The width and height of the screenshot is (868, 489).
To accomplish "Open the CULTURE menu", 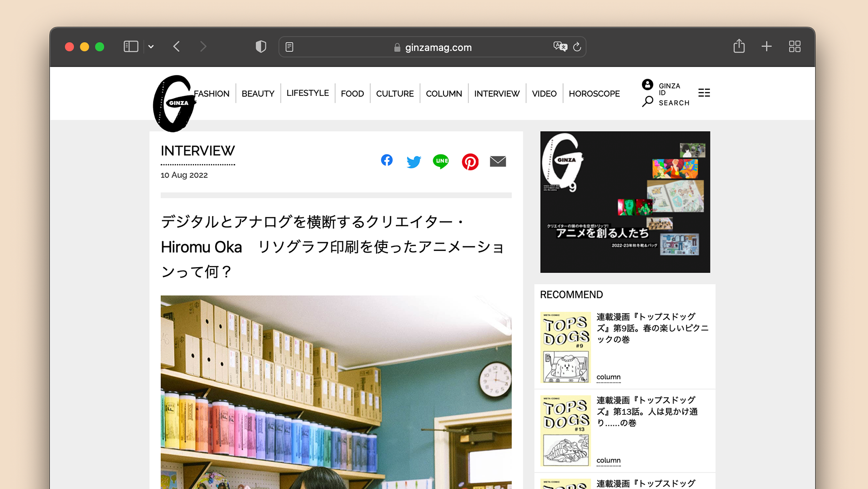I will tap(395, 94).
